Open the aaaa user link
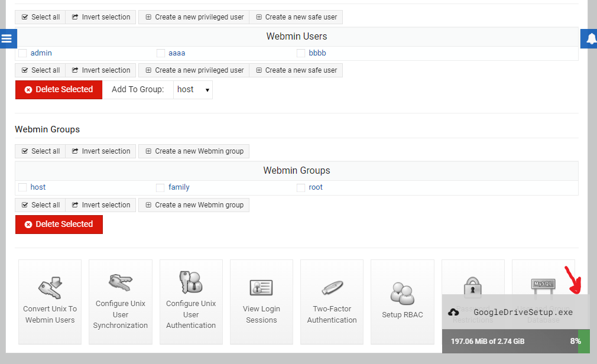Screen dimensions: 597x364 (x=177, y=53)
